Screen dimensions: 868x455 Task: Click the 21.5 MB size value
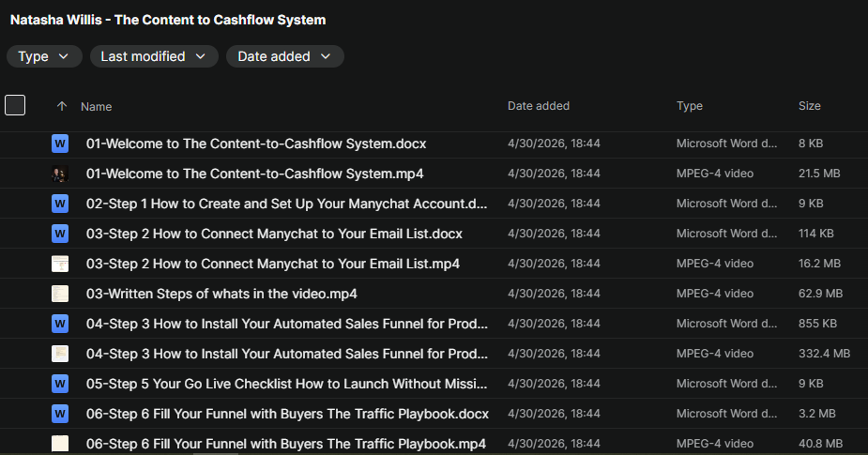pyautogui.click(x=819, y=174)
